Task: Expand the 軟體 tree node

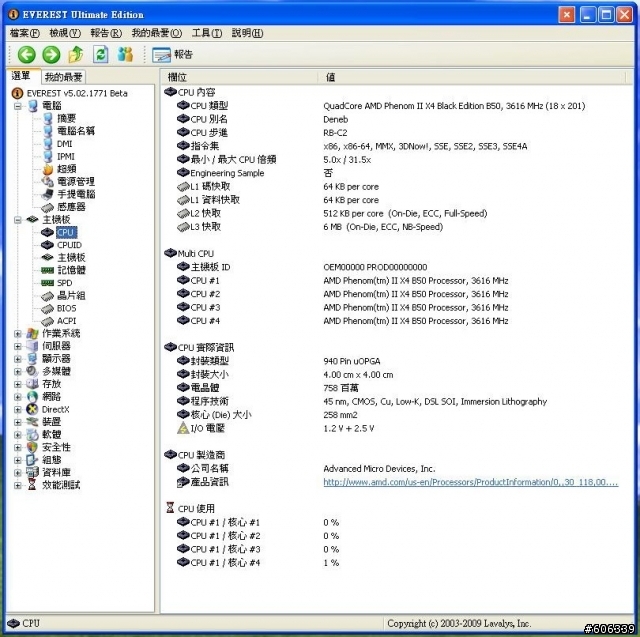Action: pyautogui.click(x=18, y=435)
